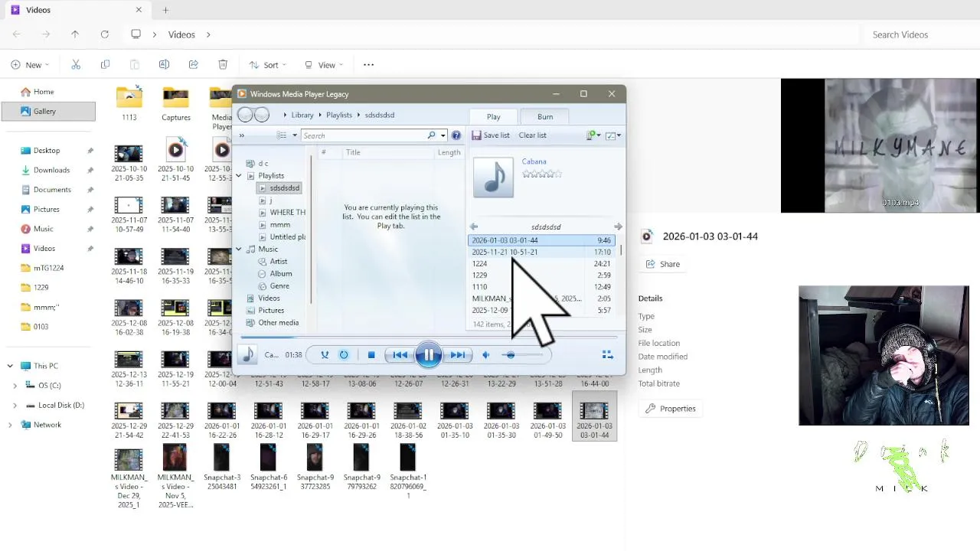The height and width of the screenshot is (551, 980).
Task: Open the New menu in File Explorer
Action: (30, 65)
